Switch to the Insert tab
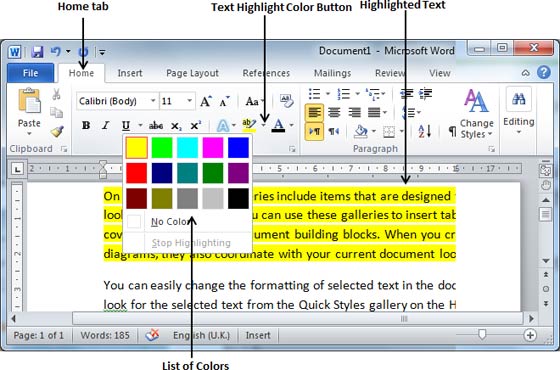Screen dimensions: 560x370 (130, 73)
